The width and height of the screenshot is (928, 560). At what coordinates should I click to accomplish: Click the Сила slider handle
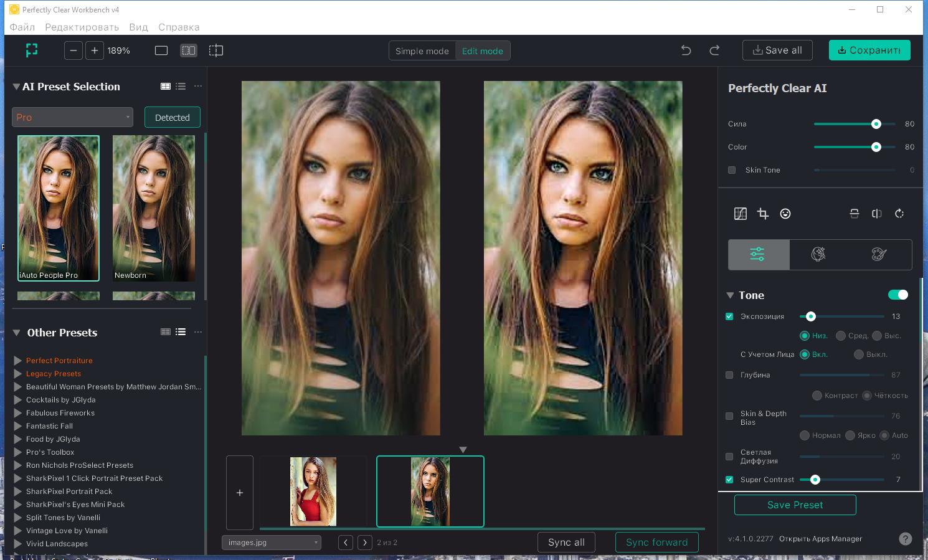click(876, 124)
